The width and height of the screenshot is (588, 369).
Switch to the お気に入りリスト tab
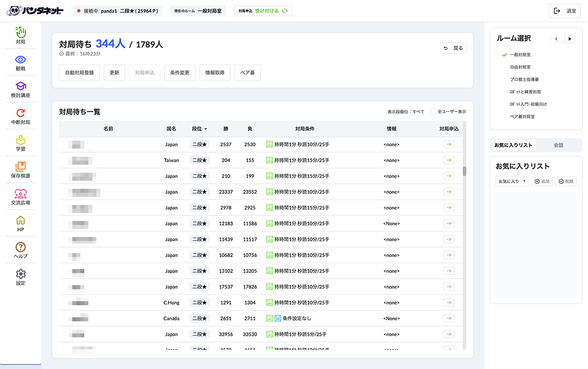pyautogui.click(x=513, y=145)
